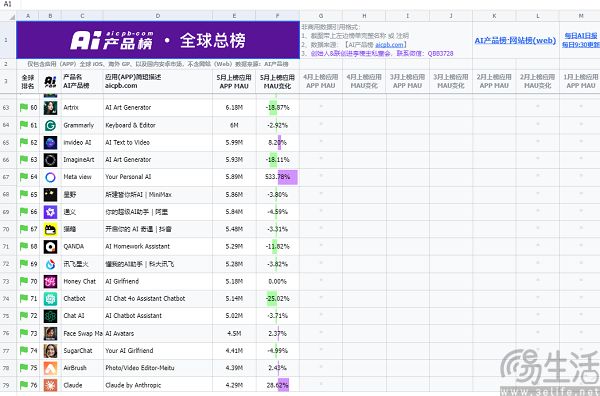The width and height of the screenshot is (600, 396).
Task: Click the select-all corner triangle
Action: click(x=12, y=16)
